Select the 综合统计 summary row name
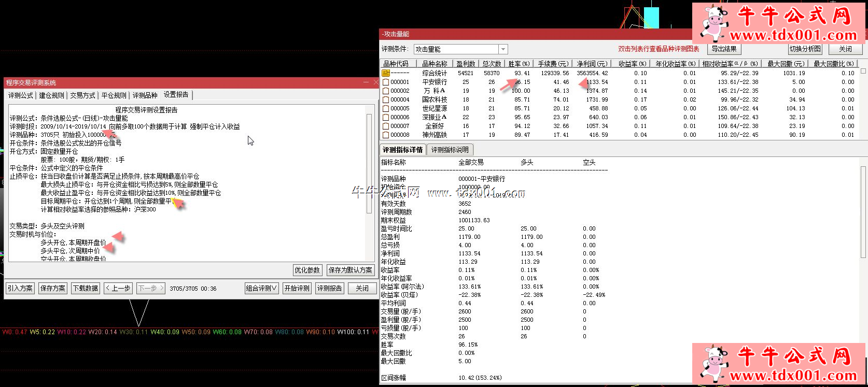The width and height of the screenshot is (868, 387). coord(435,73)
